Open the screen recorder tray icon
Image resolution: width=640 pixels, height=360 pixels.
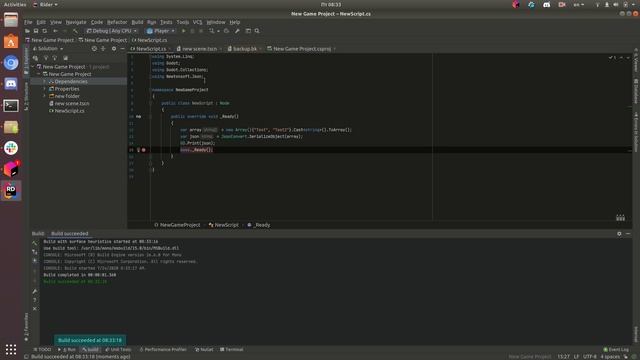click(562, 4)
